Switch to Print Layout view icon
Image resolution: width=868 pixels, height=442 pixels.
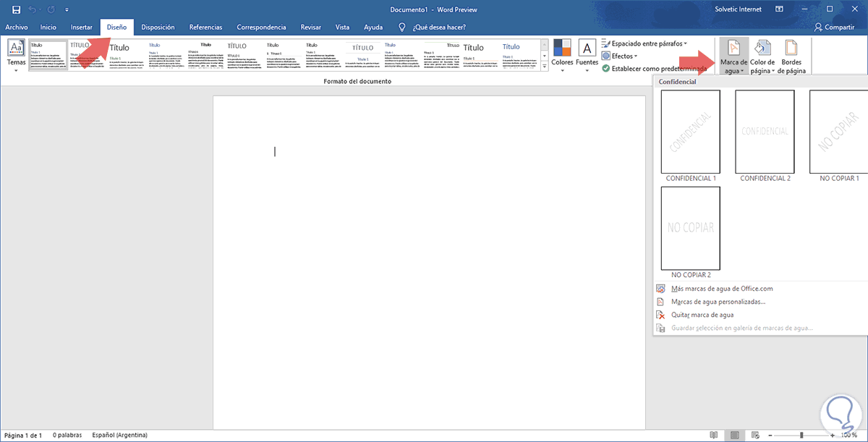pos(736,435)
